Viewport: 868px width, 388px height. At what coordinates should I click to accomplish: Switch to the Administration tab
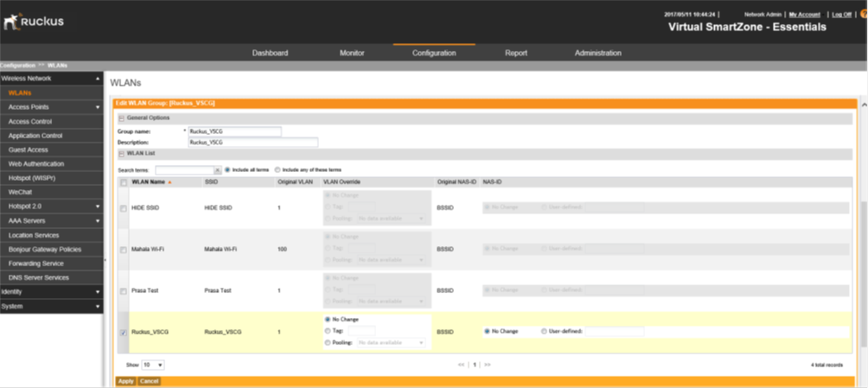pos(597,53)
